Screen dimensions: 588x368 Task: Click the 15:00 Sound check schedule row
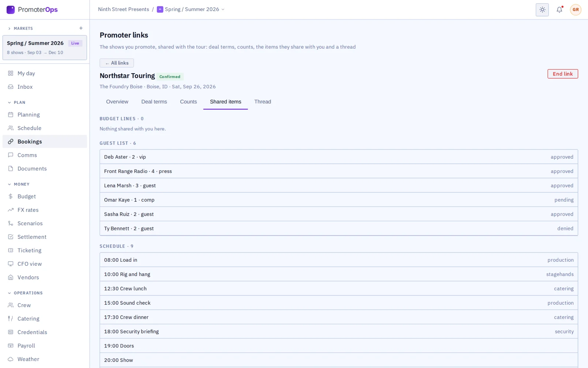(338, 303)
